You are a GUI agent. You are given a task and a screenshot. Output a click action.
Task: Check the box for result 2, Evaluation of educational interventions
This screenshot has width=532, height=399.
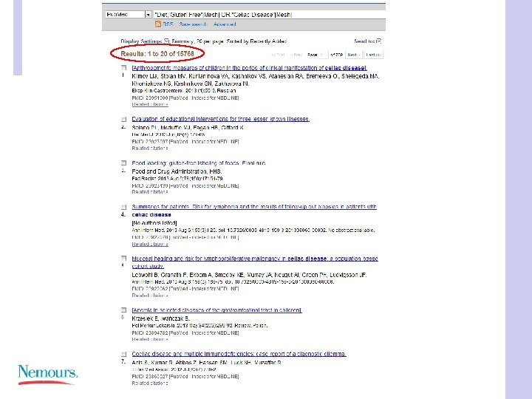124,119
